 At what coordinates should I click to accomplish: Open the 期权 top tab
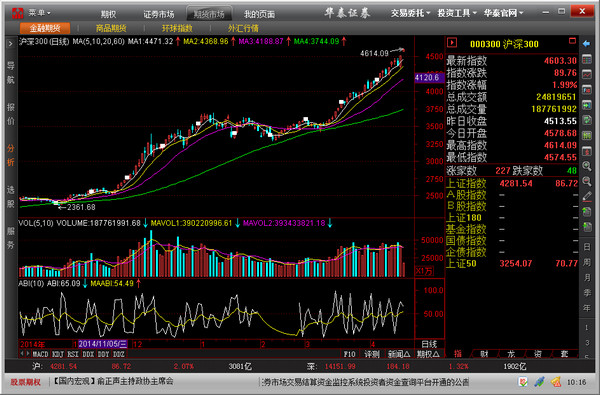(x=109, y=14)
